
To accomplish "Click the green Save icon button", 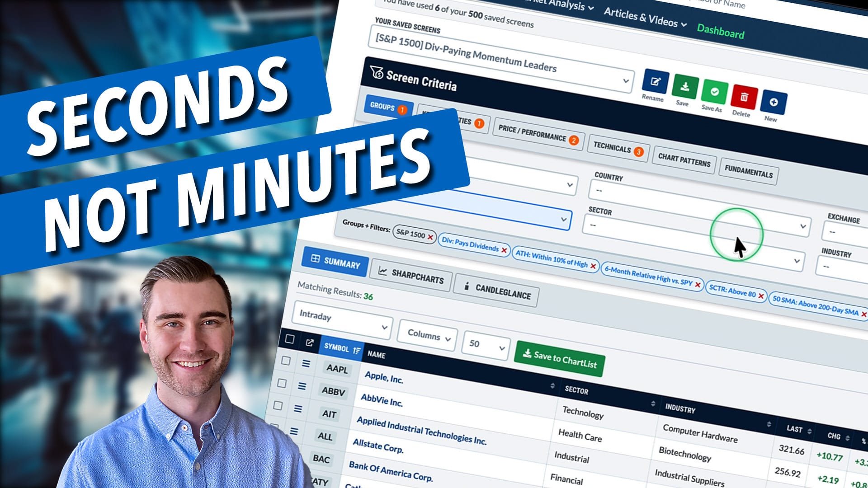I will point(685,87).
